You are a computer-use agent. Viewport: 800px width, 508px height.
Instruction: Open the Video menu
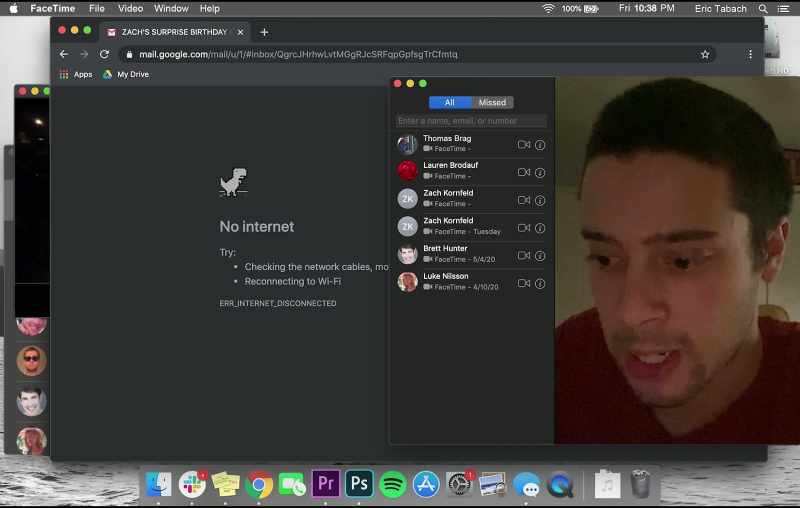click(x=130, y=9)
